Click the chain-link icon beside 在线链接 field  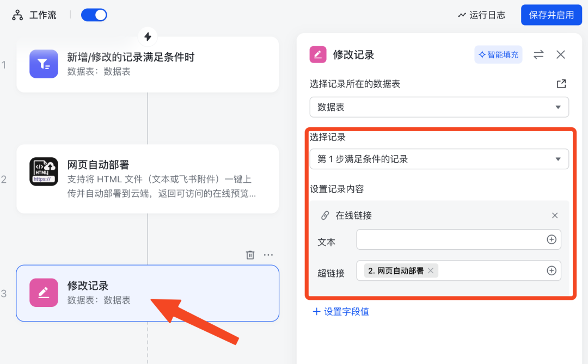[x=326, y=215]
